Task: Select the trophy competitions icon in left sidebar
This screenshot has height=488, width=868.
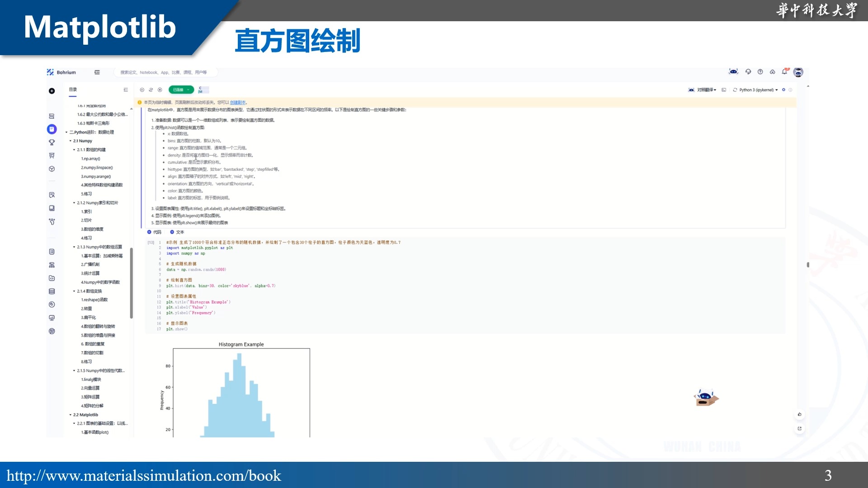Action: (52, 142)
